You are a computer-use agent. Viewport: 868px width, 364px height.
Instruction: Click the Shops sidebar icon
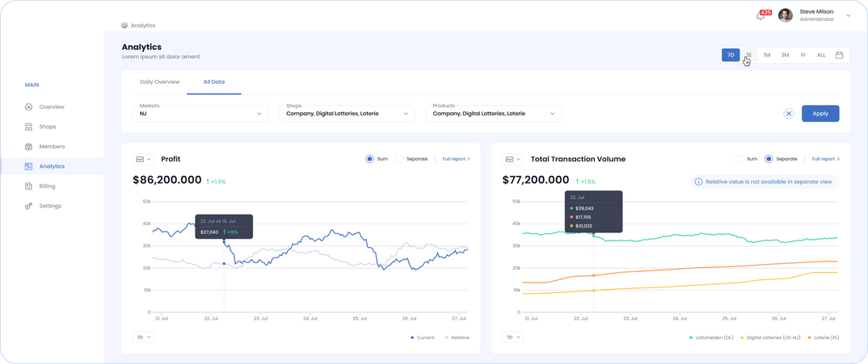pyautogui.click(x=28, y=127)
